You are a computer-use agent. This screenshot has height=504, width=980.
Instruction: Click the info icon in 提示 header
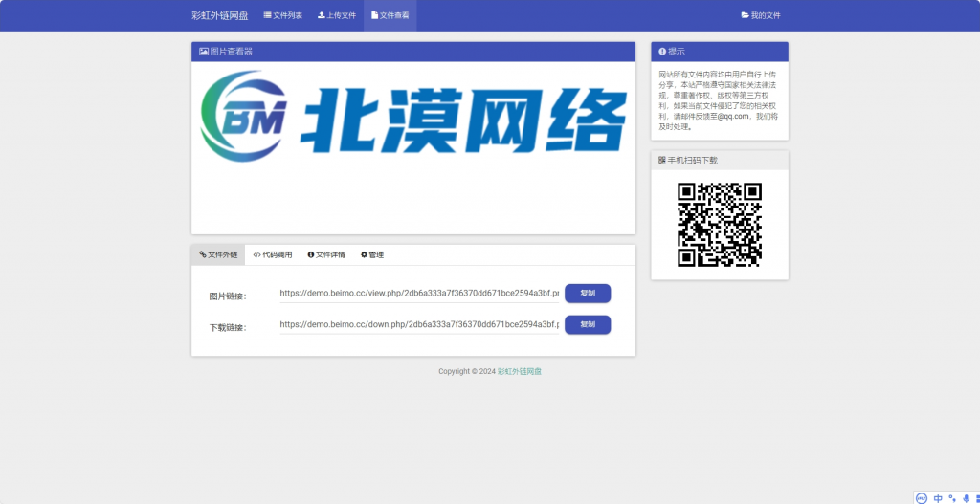[x=662, y=52]
